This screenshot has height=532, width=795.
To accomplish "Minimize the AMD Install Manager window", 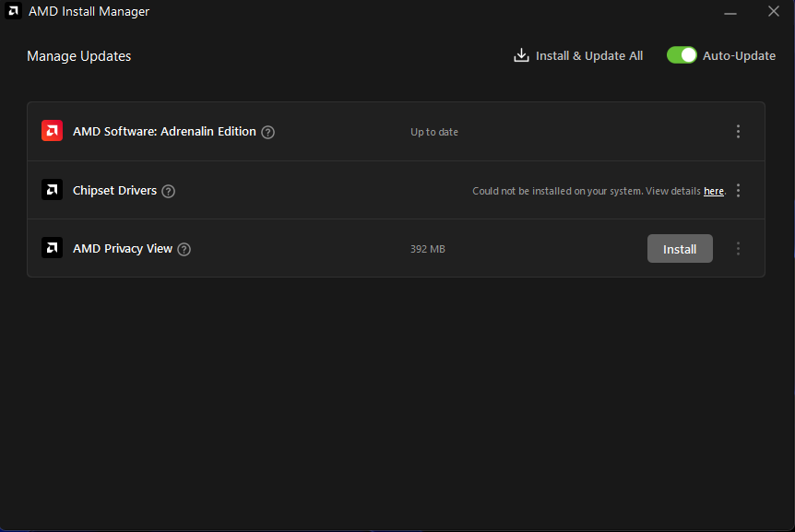I will point(730,12).
